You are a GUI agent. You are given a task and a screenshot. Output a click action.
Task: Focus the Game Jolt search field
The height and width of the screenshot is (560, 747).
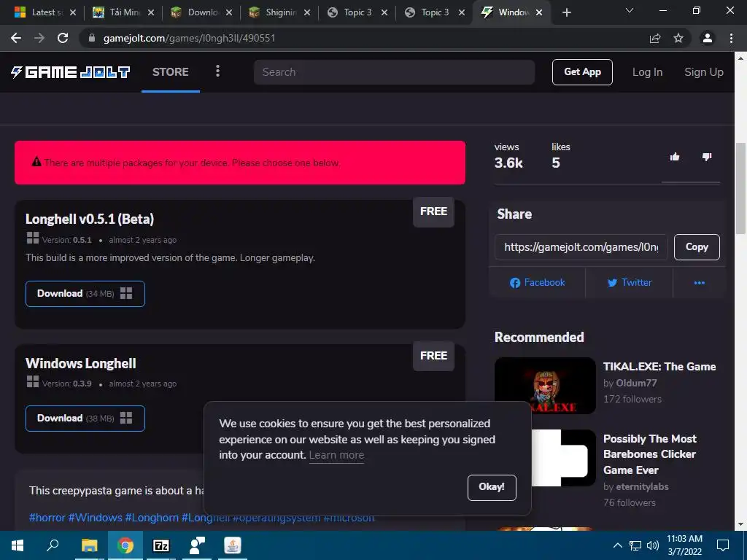tap(394, 72)
